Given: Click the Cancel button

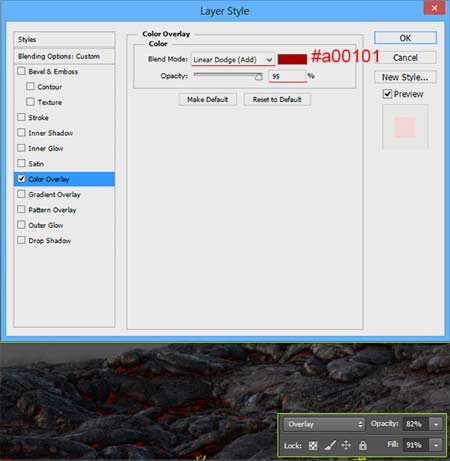Looking at the screenshot, I should point(405,57).
